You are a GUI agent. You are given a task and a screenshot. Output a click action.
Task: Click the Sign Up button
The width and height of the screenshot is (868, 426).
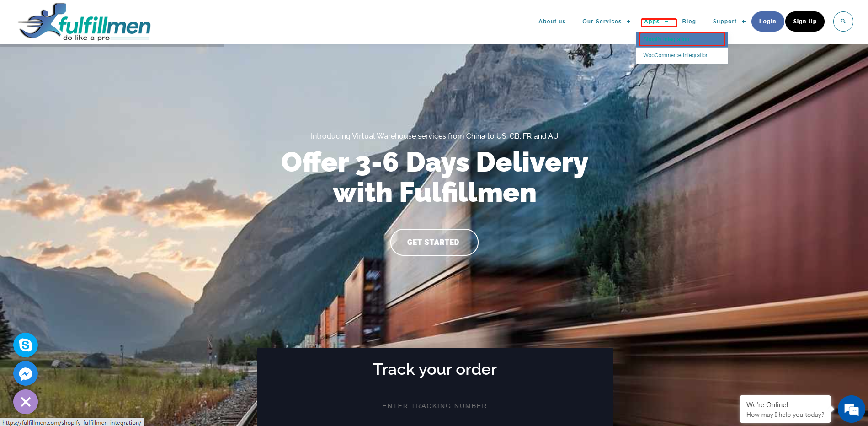[x=805, y=22]
